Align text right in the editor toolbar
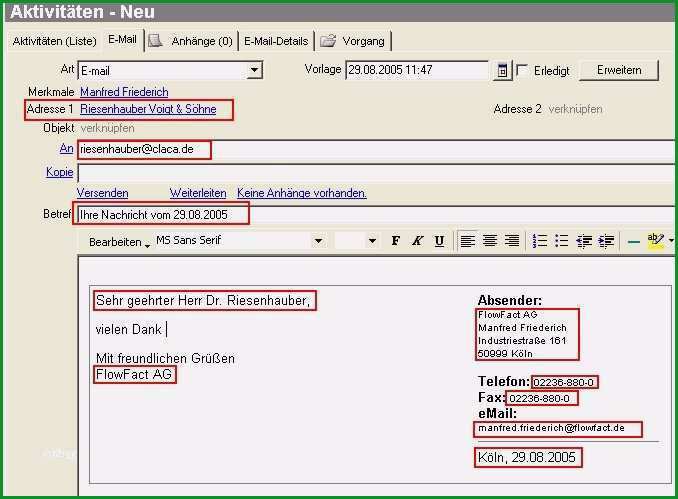This screenshot has height=499, width=678. pyautogui.click(x=512, y=241)
